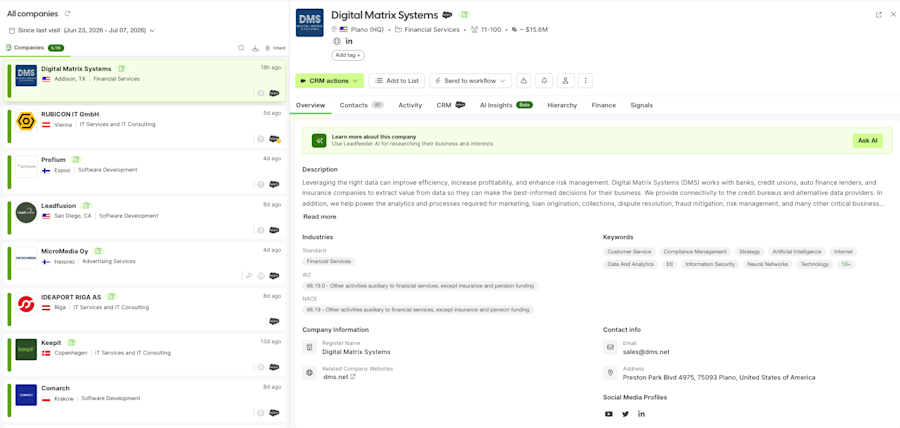Click the IDEAPORT RIGA AS logo thumbnail
Viewport: 900px width, 428px height.
(26, 304)
